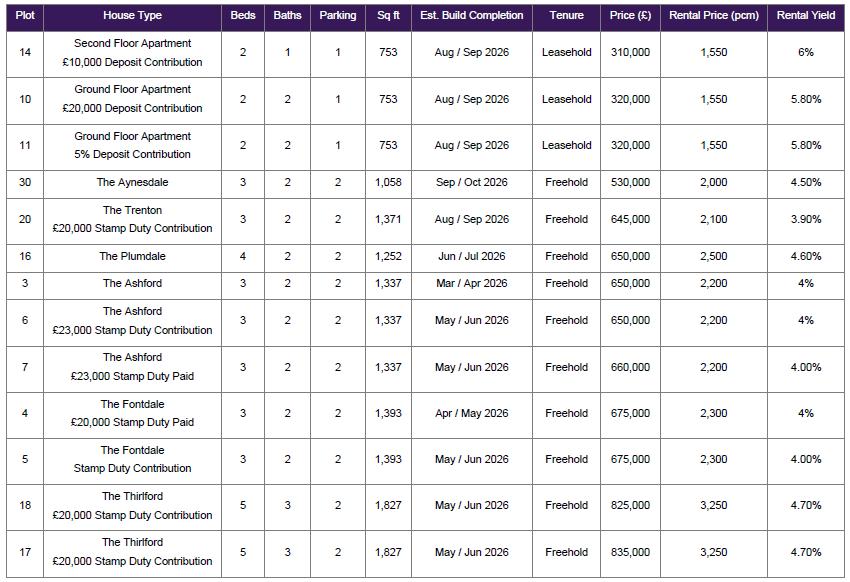Image resolution: width=850 pixels, height=582 pixels.
Task: Select The Aynesdale house type cell
Action: [x=132, y=183]
